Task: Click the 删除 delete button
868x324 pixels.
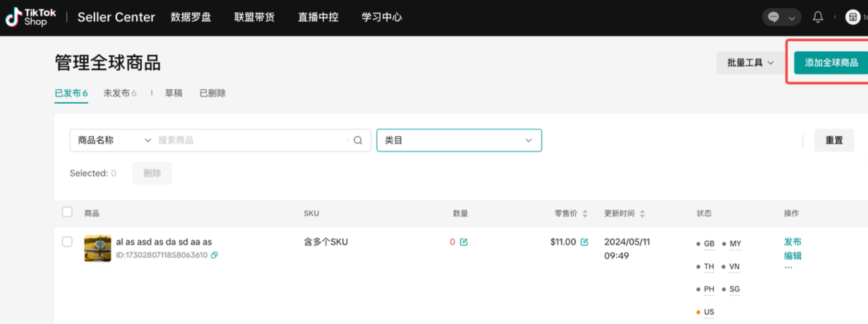Action: (x=152, y=173)
